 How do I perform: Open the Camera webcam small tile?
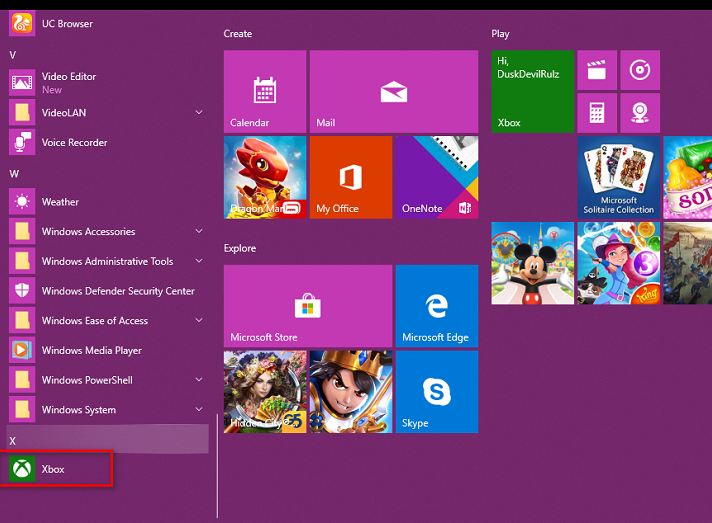pyautogui.click(x=640, y=113)
